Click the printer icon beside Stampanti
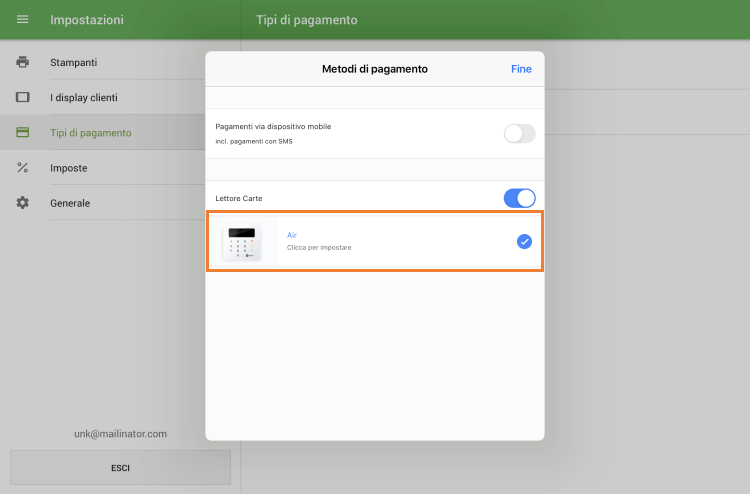Image resolution: width=750 pixels, height=494 pixels. click(22, 62)
